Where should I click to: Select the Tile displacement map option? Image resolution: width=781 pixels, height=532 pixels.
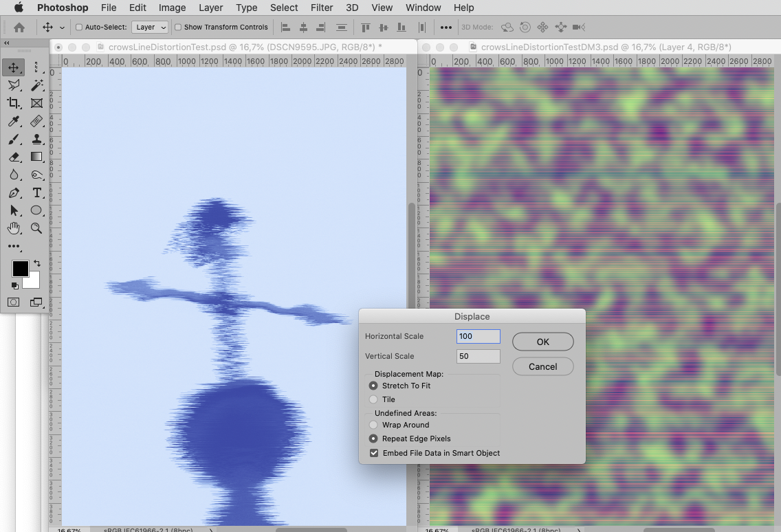372,399
